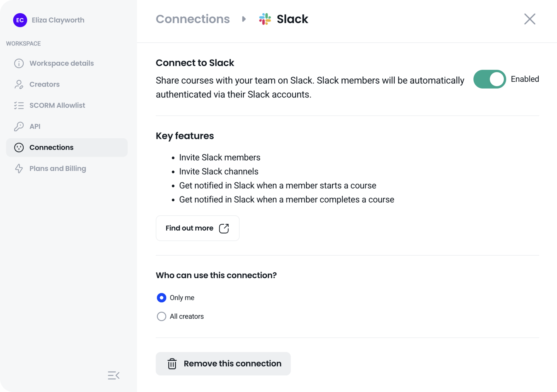This screenshot has height=392, width=557.
Task: Click the member starts a course bullet
Action: [x=278, y=185]
